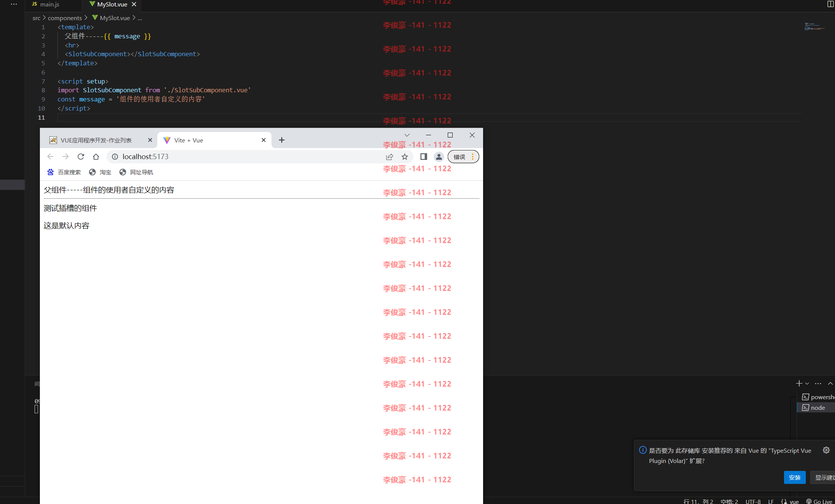835x504 pixels.
Task: Open the VS Code more actions ellipsis
Action: 14,4
